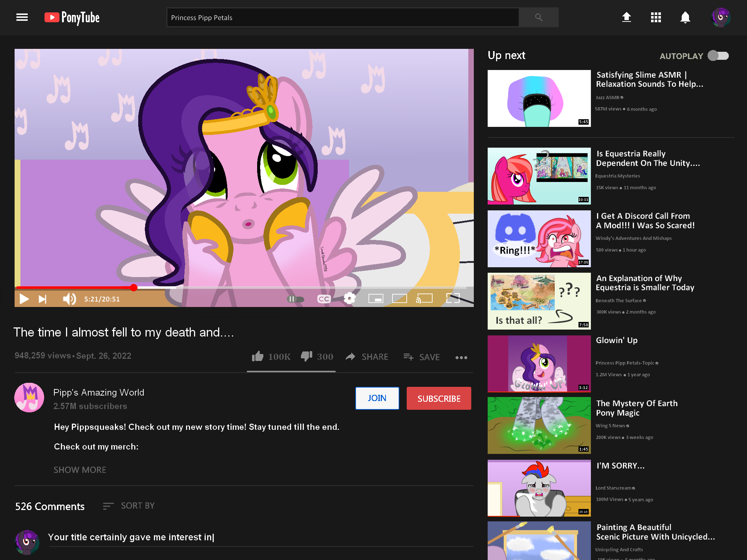Viewport: 747px width, 560px height.
Task: Like the video with thumbs up
Action: (258, 356)
